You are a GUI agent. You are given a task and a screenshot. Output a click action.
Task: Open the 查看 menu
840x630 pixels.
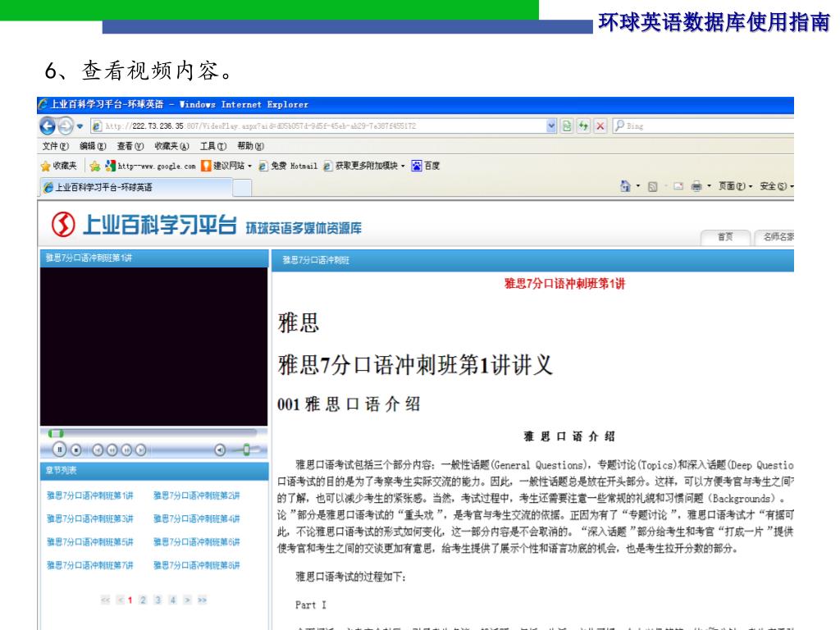130,146
